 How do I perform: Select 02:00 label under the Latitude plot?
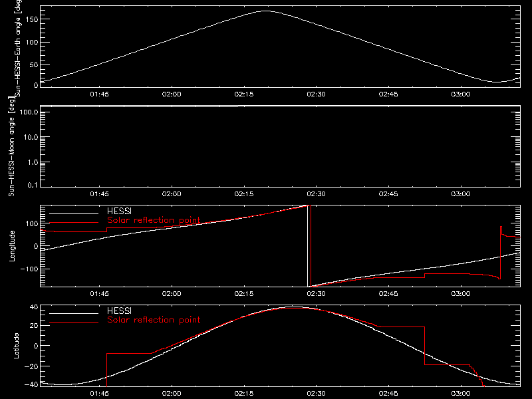coord(172,394)
